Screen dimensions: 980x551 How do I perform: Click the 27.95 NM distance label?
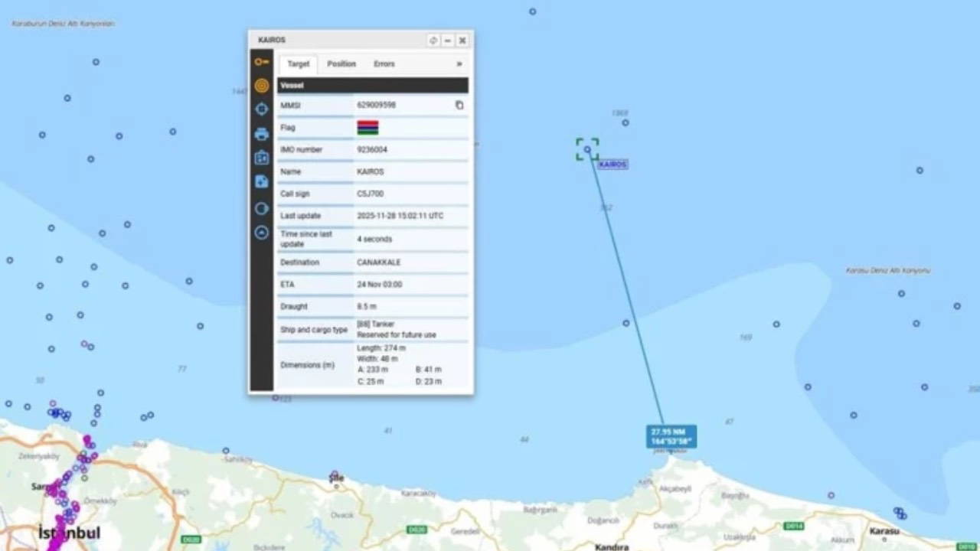(x=671, y=437)
